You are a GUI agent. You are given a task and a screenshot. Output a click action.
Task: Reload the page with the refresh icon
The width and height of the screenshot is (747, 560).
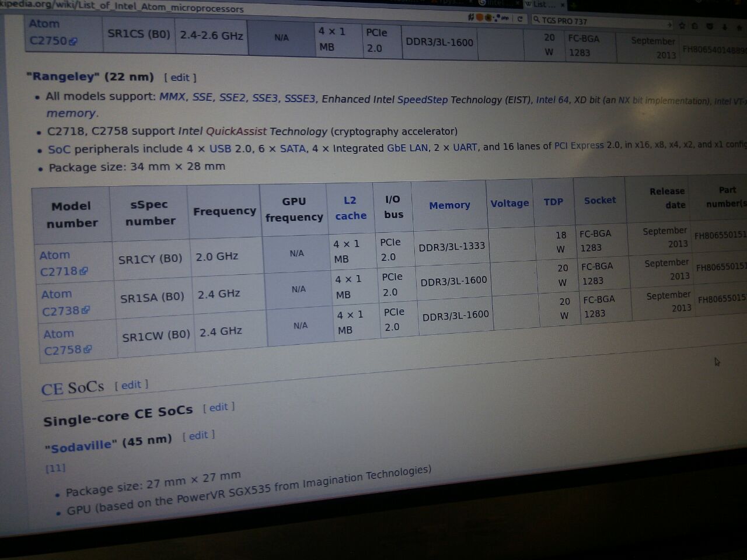pyautogui.click(x=520, y=19)
